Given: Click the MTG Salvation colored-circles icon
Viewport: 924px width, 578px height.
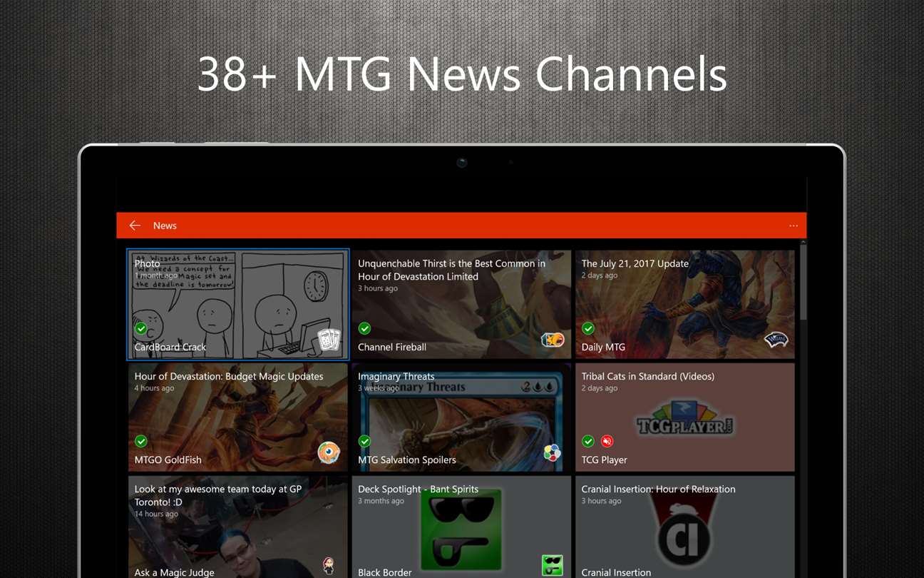Looking at the screenshot, I should (x=552, y=452).
